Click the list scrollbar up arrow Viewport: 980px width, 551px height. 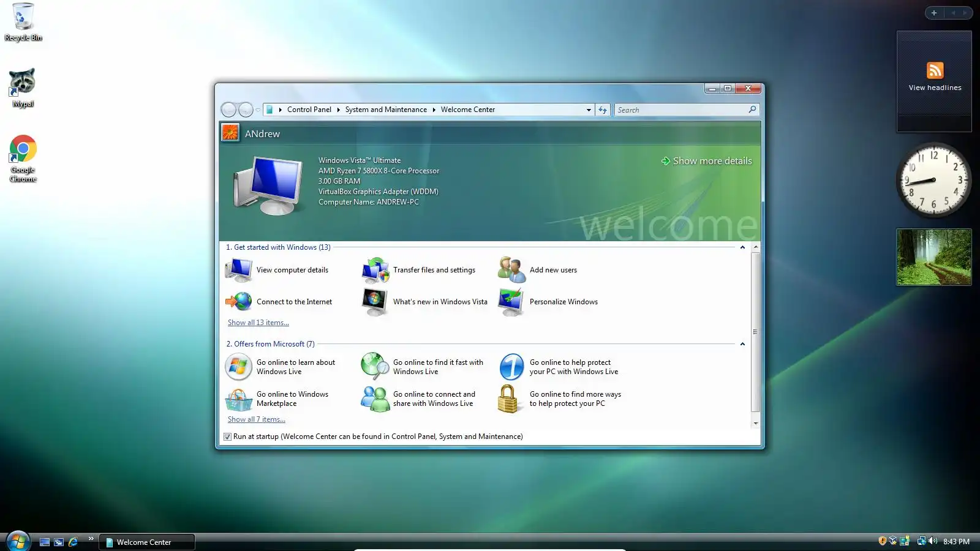pos(755,247)
